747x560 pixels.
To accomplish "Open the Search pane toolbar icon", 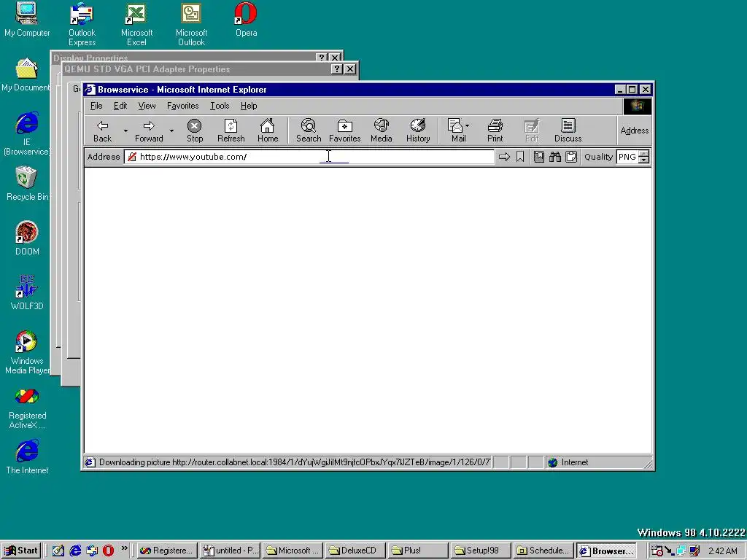I will click(309, 125).
